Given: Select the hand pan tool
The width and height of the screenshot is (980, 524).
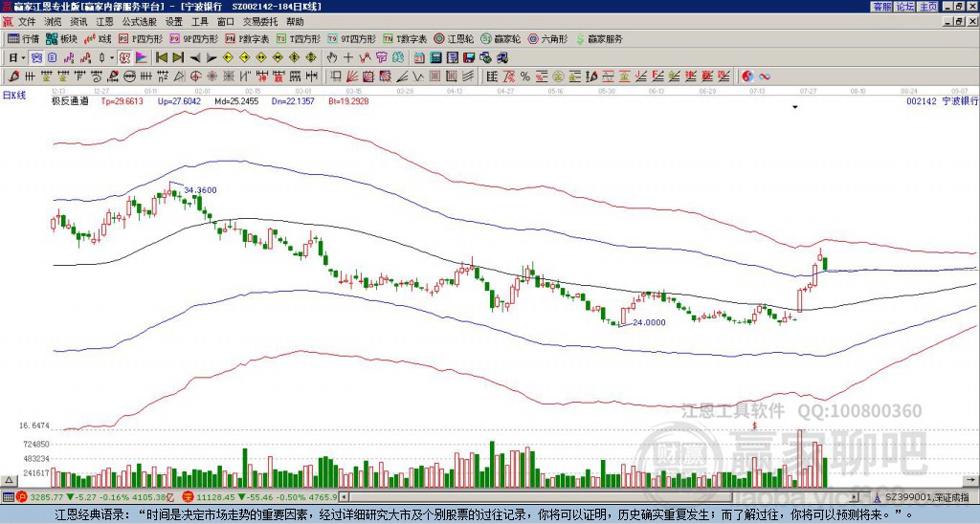Looking at the screenshot, I should coord(331,57).
